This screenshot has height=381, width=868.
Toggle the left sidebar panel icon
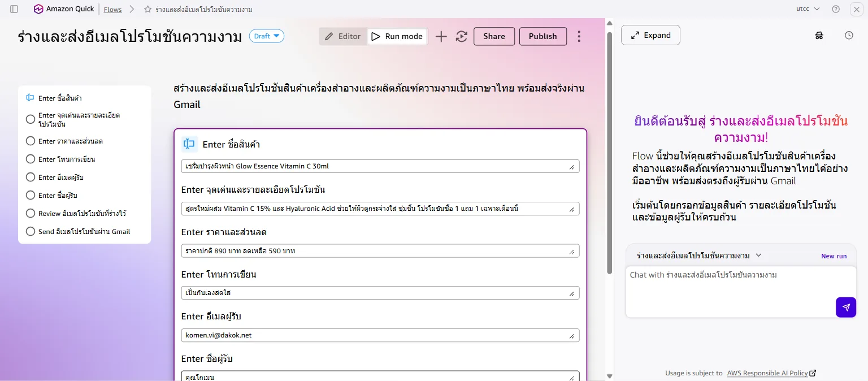(14, 9)
